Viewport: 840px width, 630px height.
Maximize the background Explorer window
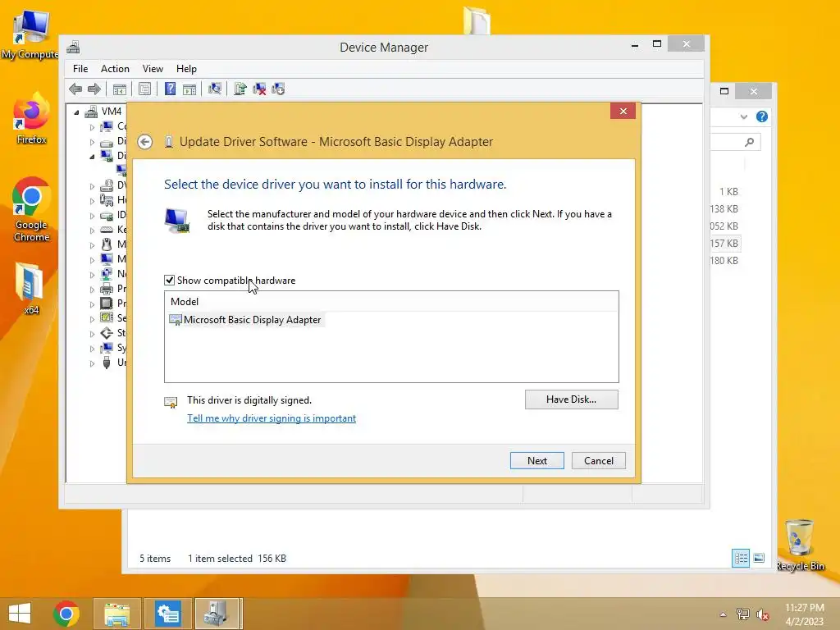coord(724,91)
